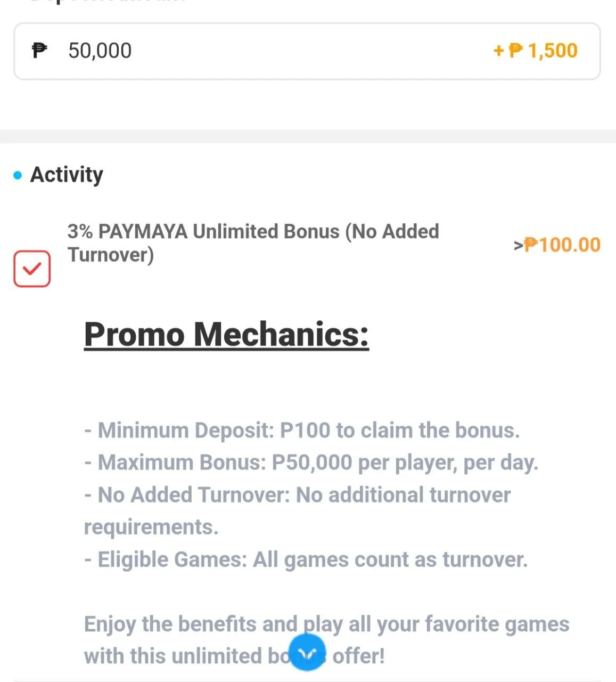Viewport: 616px width, 682px height.
Task: Click the blue bullet beside Activity
Action: [x=18, y=175]
